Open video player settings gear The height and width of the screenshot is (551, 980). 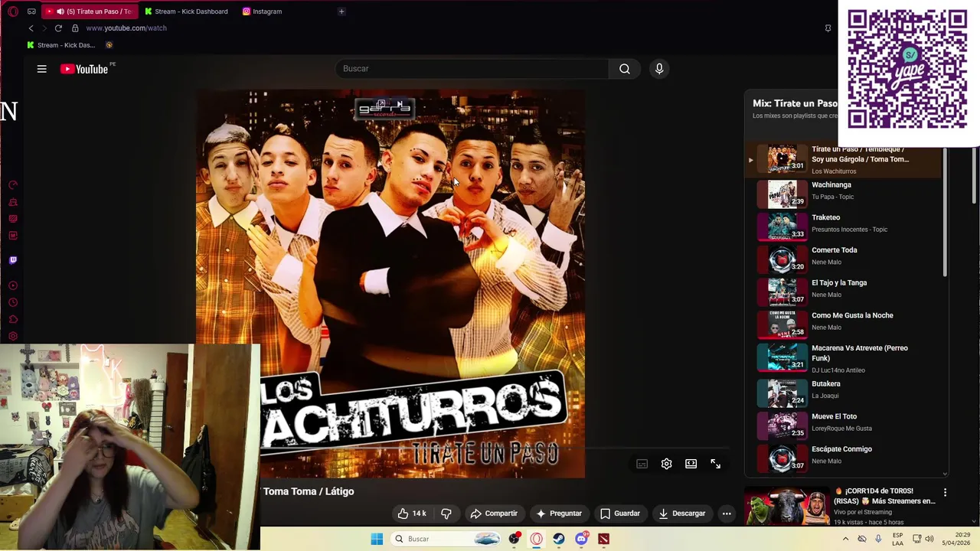pyautogui.click(x=667, y=464)
